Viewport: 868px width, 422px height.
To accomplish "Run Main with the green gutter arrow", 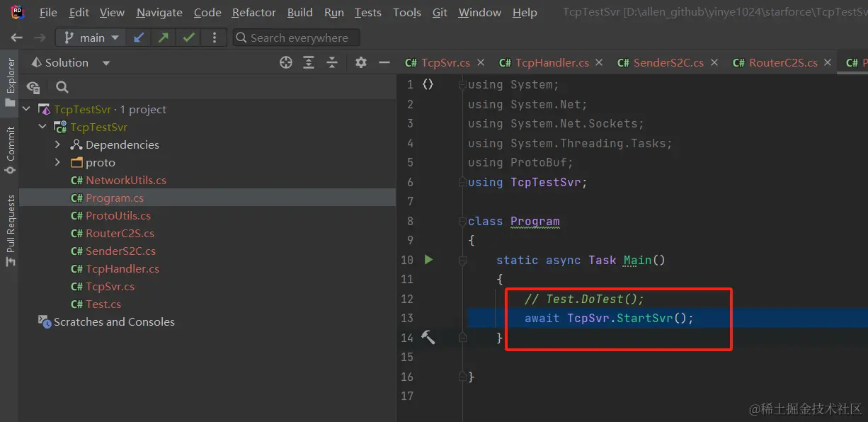I will 428,260.
